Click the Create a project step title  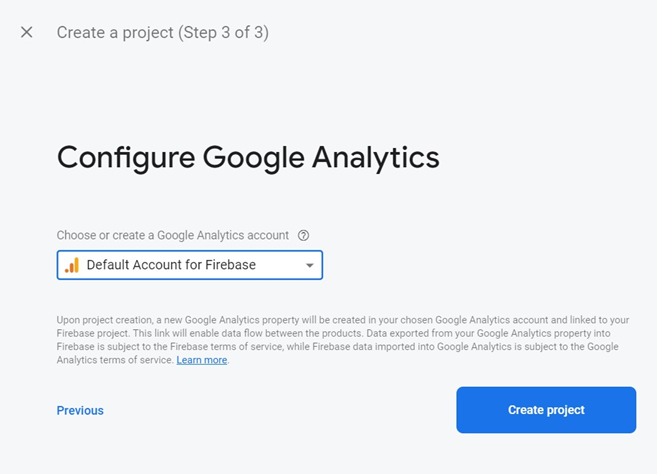(x=115, y=32)
